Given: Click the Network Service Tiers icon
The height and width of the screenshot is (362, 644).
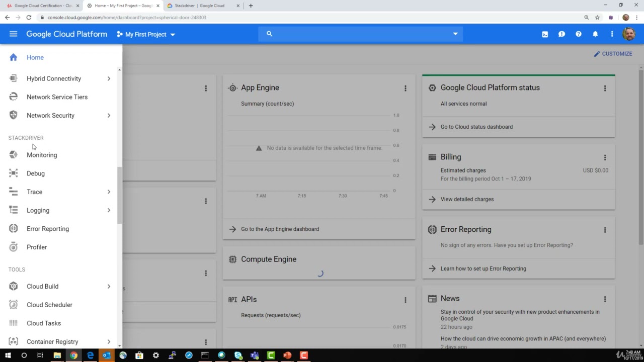Looking at the screenshot, I should tap(14, 97).
